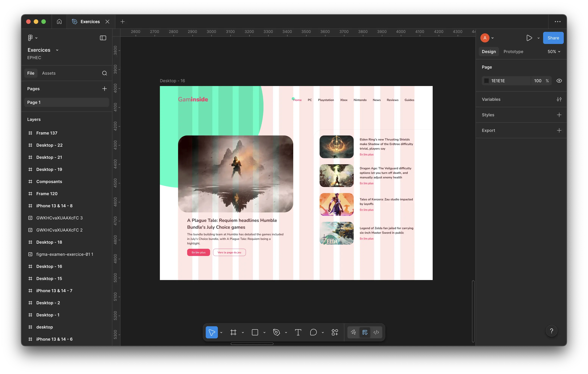Select the Comment tool
This screenshot has width=588, height=374.
coord(313,332)
